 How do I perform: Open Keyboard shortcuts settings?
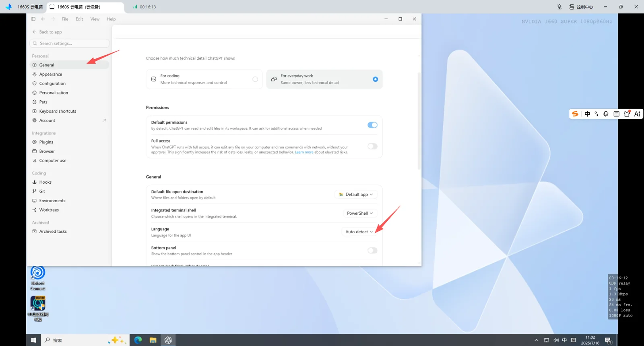click(69, 111)
